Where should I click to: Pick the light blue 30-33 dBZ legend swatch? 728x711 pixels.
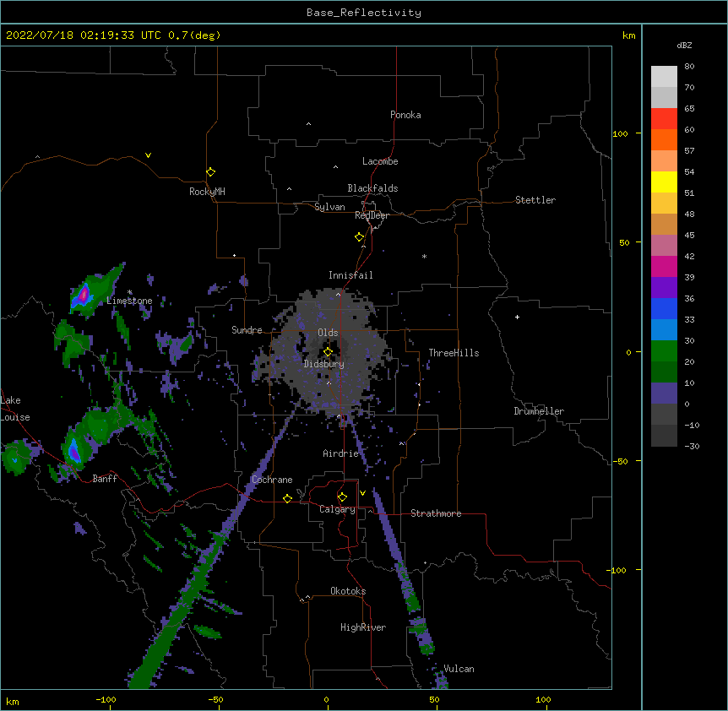(x=664, y=330)
